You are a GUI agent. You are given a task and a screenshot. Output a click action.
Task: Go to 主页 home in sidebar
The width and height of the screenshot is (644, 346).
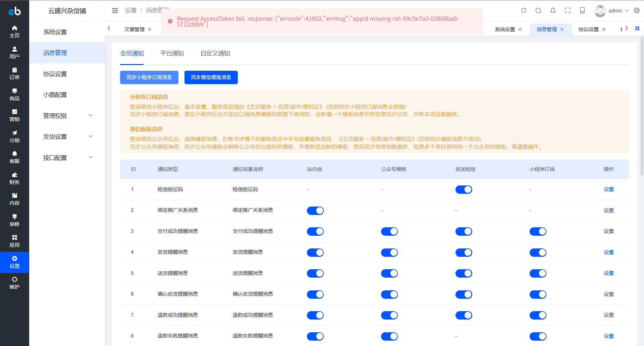point(14,32)
